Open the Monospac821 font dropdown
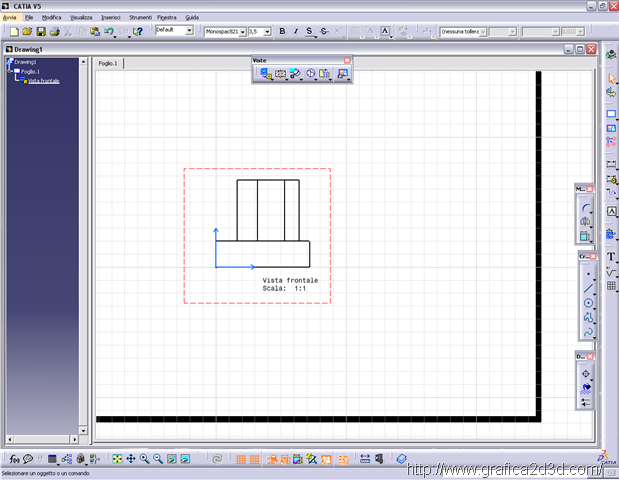619x480 pixels. tap(241, 32)
